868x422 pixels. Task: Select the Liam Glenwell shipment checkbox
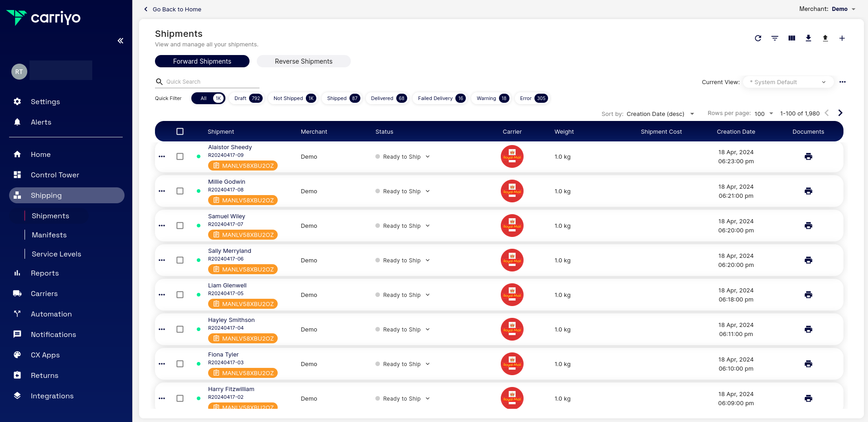click(x=180, y=295)
